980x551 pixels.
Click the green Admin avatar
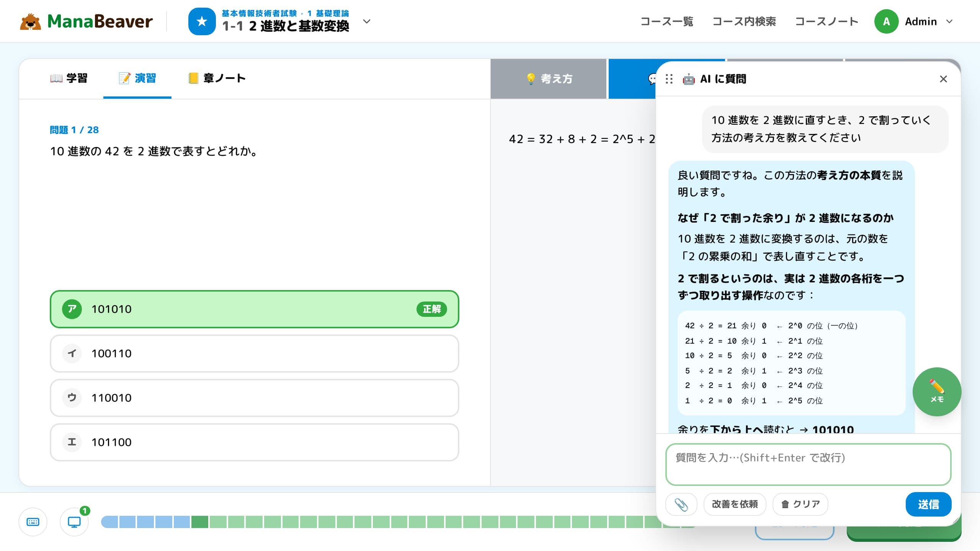pyautogui.click(x=886, y=21)
